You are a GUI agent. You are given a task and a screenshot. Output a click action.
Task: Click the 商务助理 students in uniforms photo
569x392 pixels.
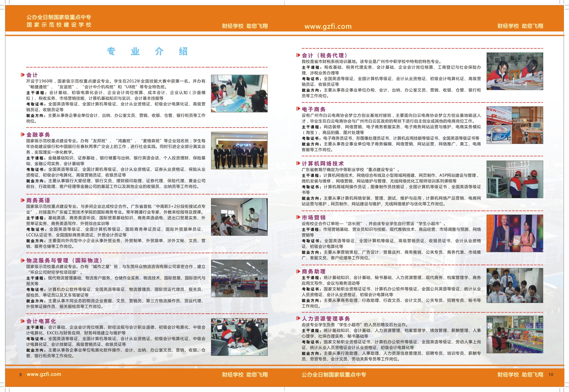(x=515, y=285)
